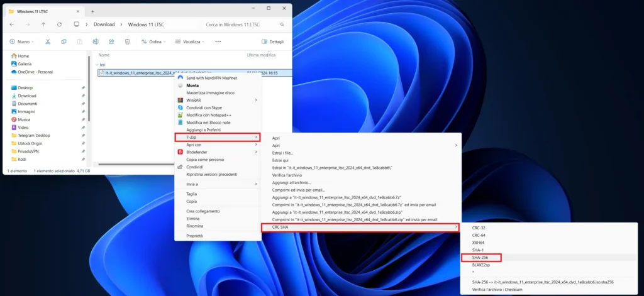
Task: Collapse the Ieri group
Action: coord(97,65)
